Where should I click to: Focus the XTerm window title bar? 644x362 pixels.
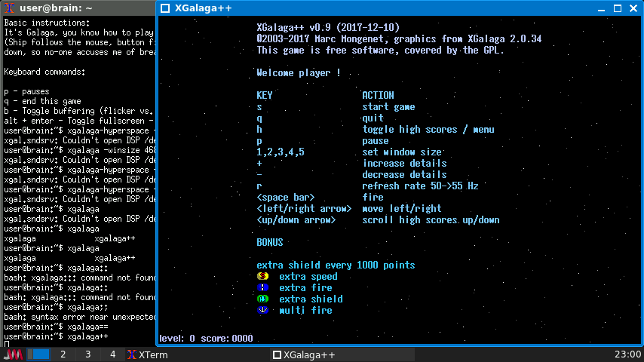click(x=75, y=8)
